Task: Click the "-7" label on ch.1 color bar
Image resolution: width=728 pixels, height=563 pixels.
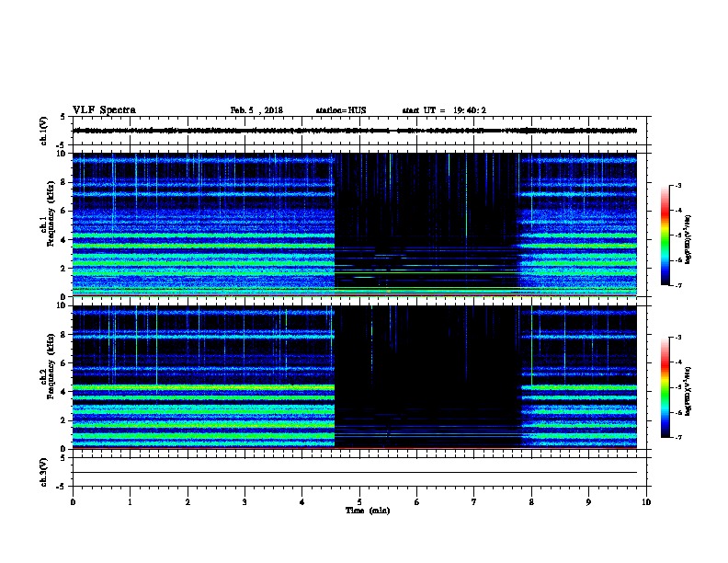Action: tap(677, 285)
